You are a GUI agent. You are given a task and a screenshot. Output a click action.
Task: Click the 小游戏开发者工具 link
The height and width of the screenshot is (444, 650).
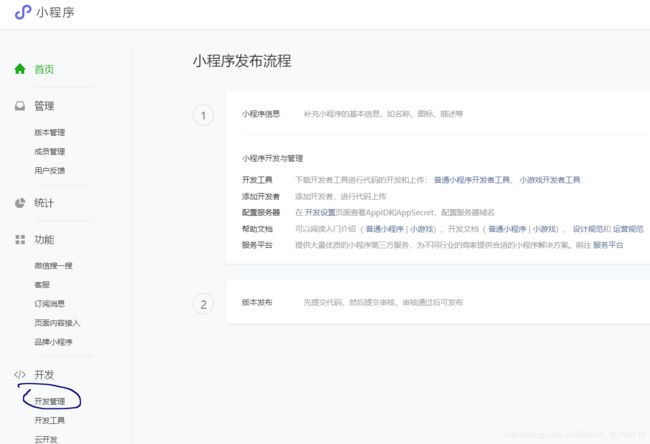click(x=550, y=180)
